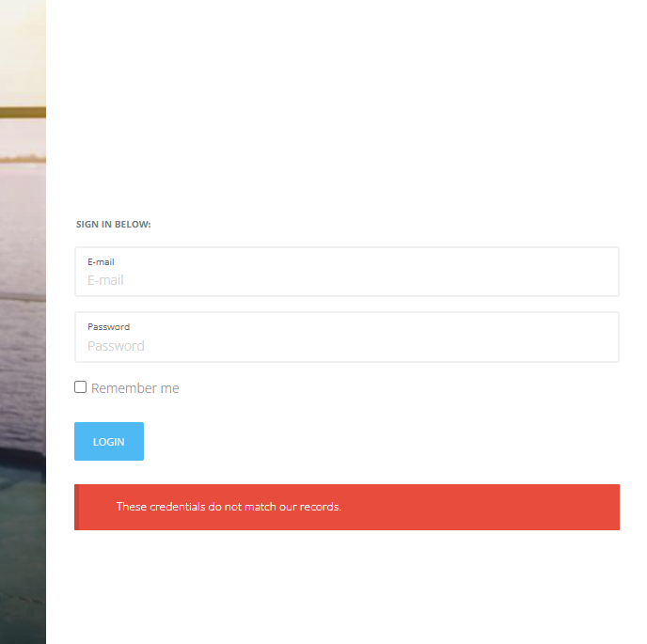Click the E-mail placeholder text
The width and height of the screenshot is (647, 644).
tap(105, 280)
